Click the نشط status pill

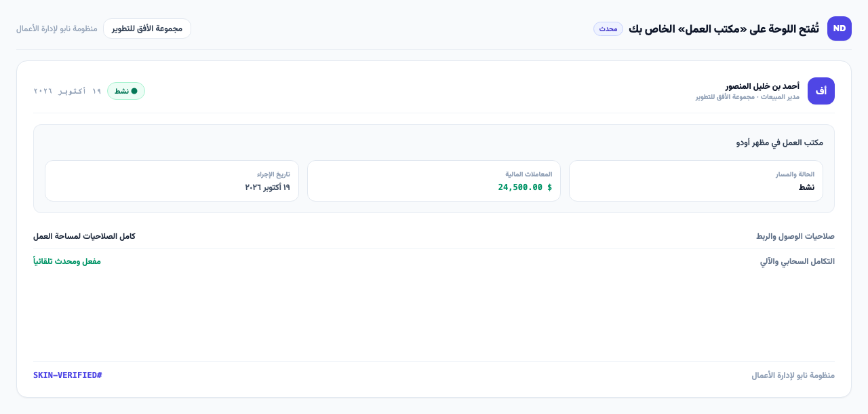pos(126,91)
